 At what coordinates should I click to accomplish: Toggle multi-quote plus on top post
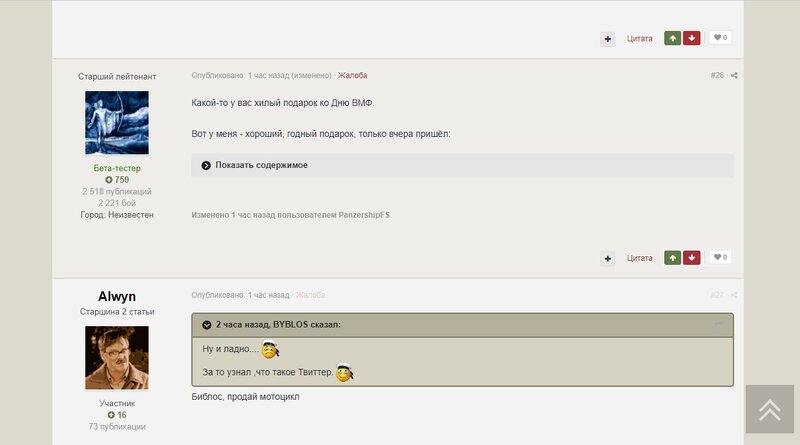[x=608, y=39]
